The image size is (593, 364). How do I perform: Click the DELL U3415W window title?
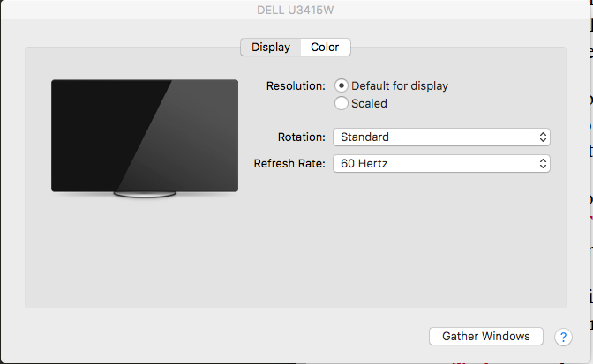tap(296, 10)
